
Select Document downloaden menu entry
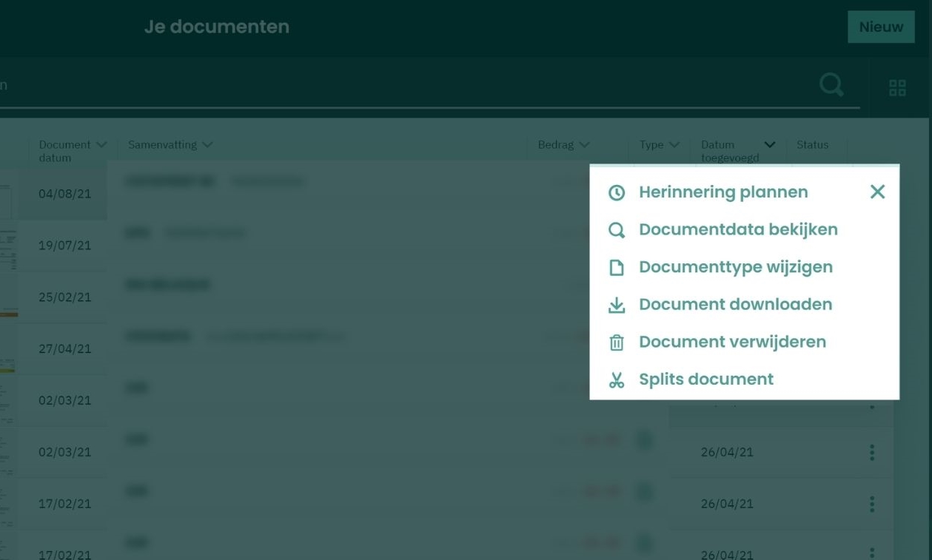735,305
